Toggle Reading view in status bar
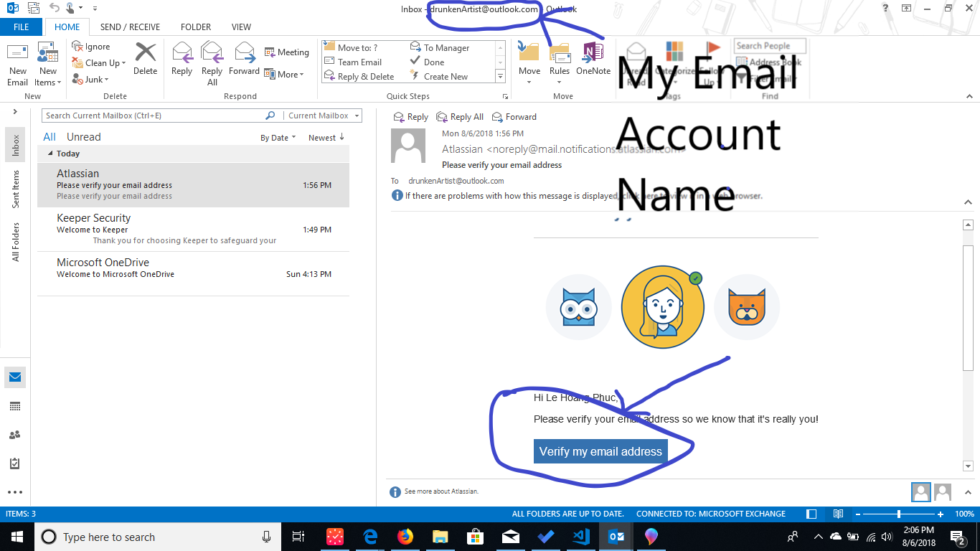Image resolution: width=980 pixels, height=551 pixels. 838,514
